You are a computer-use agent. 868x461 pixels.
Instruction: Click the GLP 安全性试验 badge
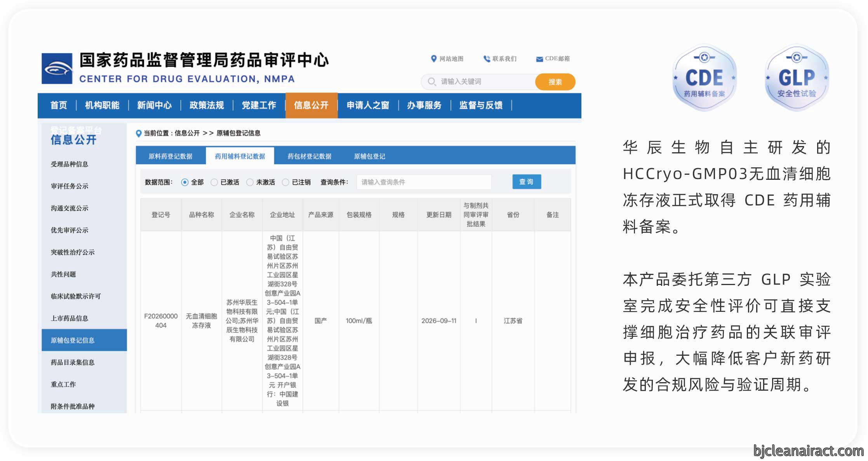coord(797,78)
